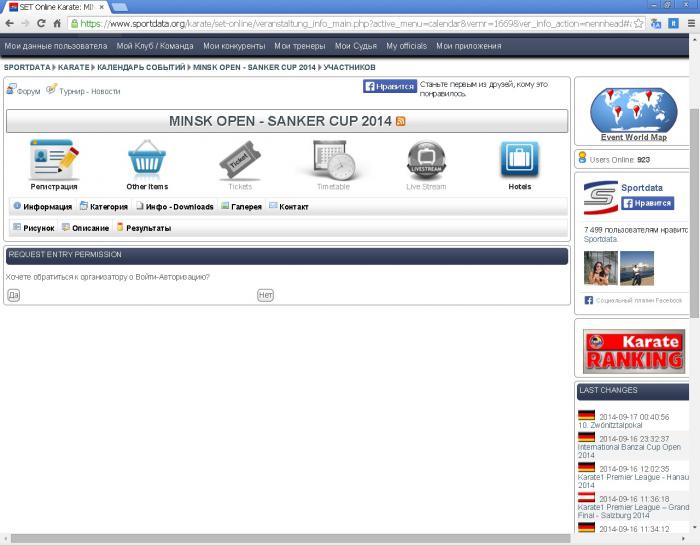The image size is (700, 546).
Task: Open the Live Stream icon
Action: tap(426, 160)
